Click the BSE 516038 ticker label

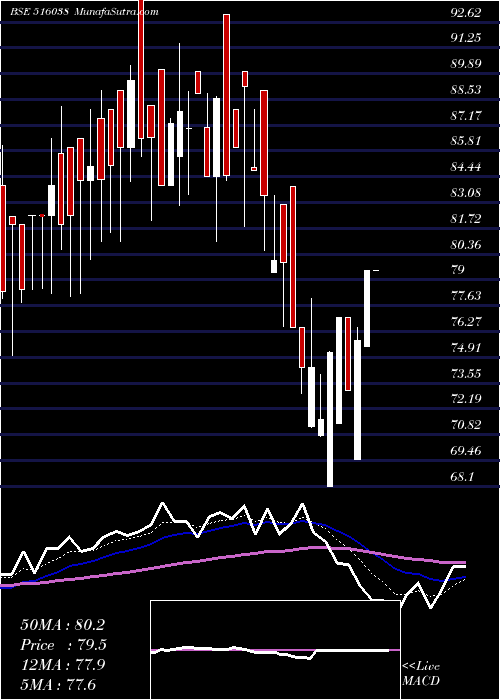[x=39, y=12]
